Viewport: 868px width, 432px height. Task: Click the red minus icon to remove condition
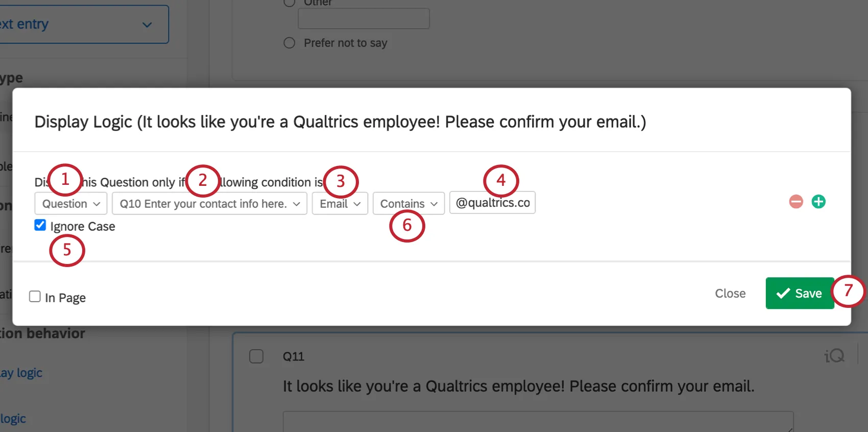[795, 201]
